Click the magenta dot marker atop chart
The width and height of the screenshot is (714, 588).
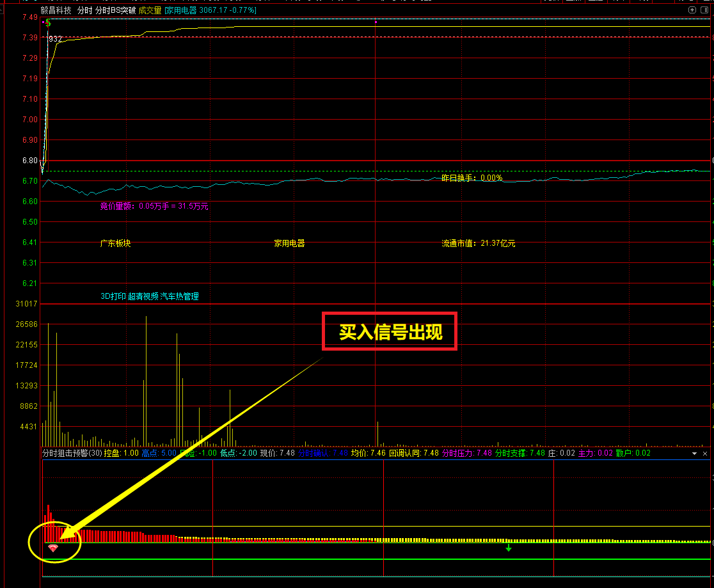coord(376,22)
